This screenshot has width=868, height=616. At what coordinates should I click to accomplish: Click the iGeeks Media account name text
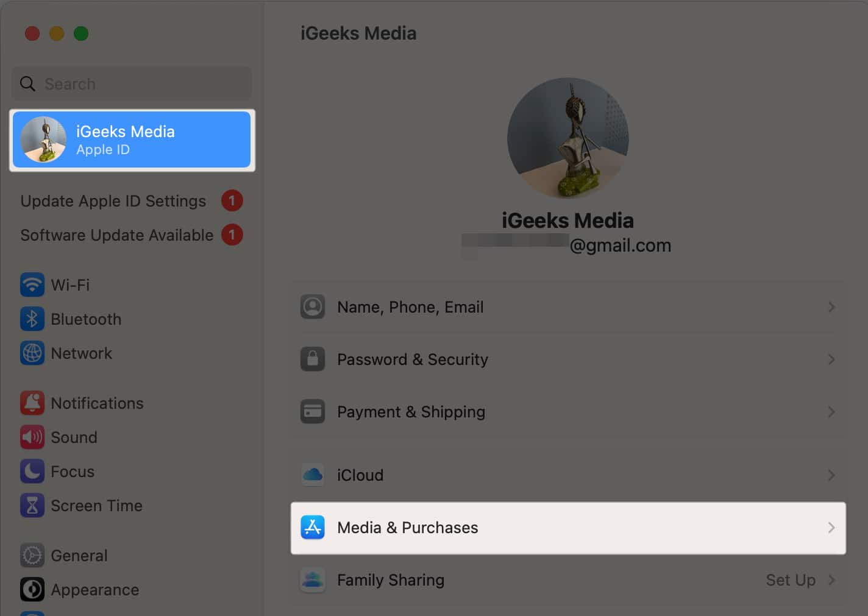point(567,220)
